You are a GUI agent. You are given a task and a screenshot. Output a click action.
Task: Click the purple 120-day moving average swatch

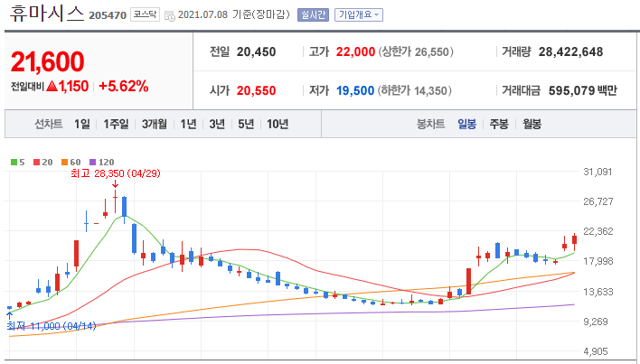92,163
